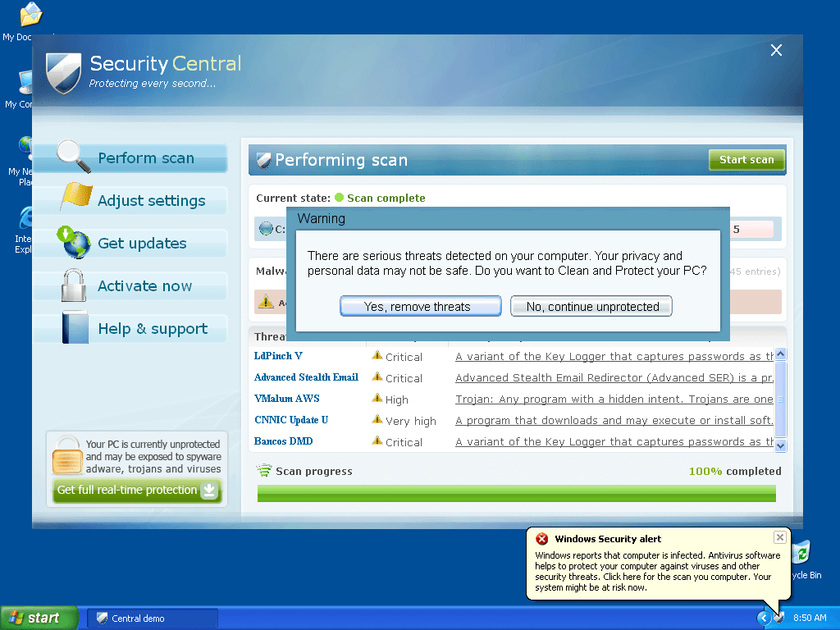The width and height of the screenshot is (840, 630).
Task: Click the magnifying glass Perform scan icon
Action: [x=74, y=157]
